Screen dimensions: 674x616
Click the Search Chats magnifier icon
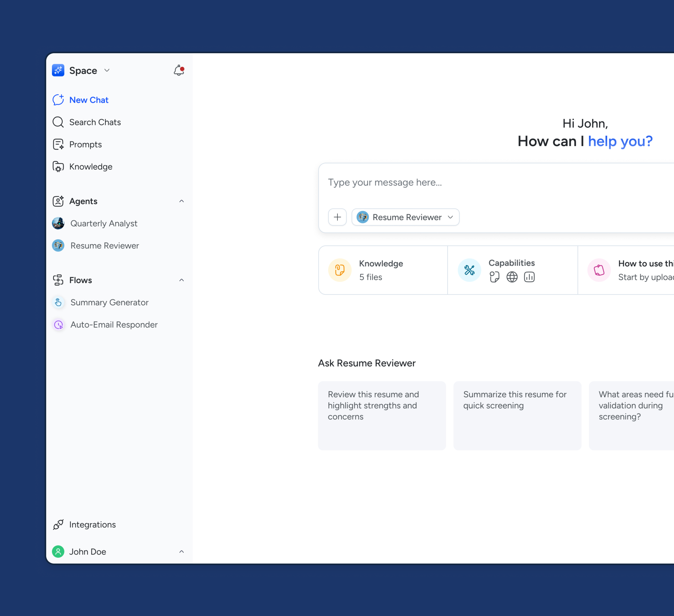tap(58, 122)
